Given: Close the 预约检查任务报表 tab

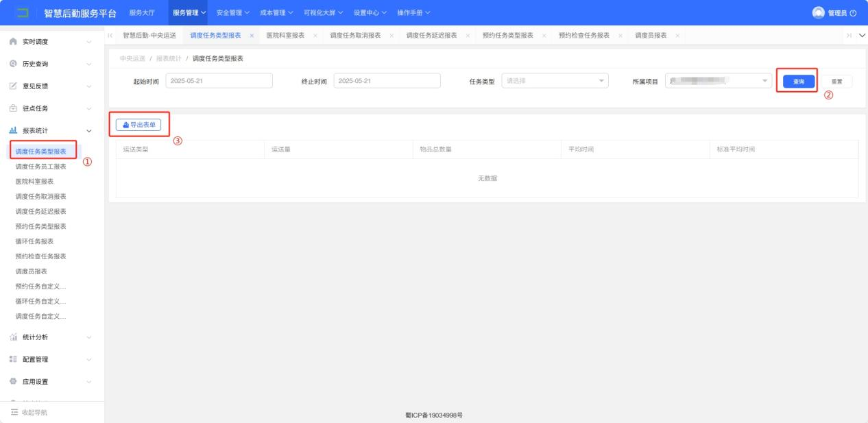Looking at the screenshot, I should (620, 35).
